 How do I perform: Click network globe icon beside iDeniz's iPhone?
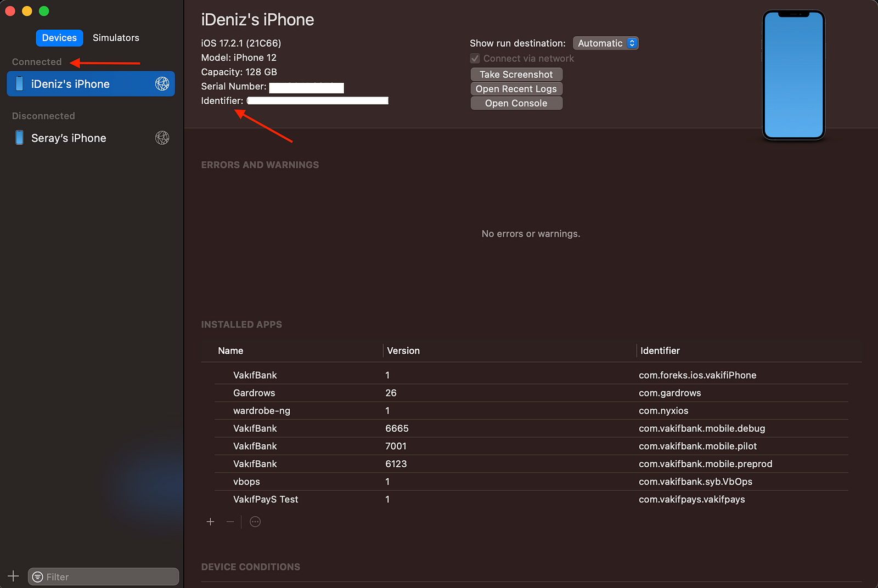click(162, 84)
